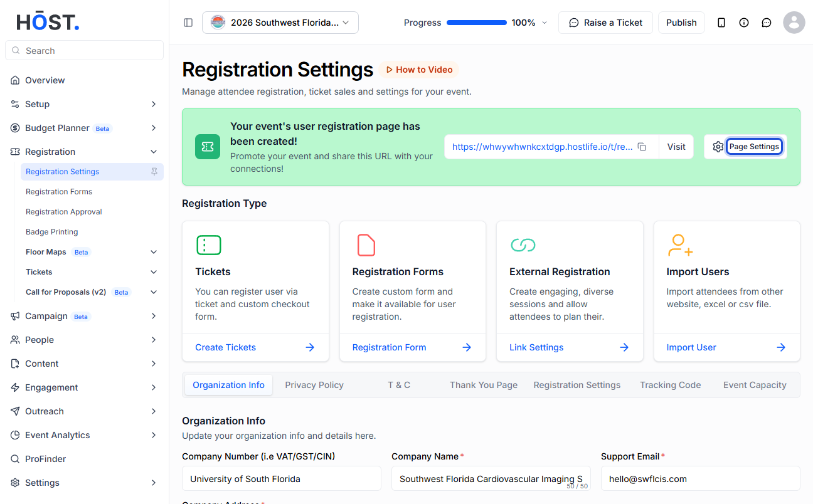Click arrow next to Registration Form
Viewport: 813px width, 504px height.
[x=467, y=347]
